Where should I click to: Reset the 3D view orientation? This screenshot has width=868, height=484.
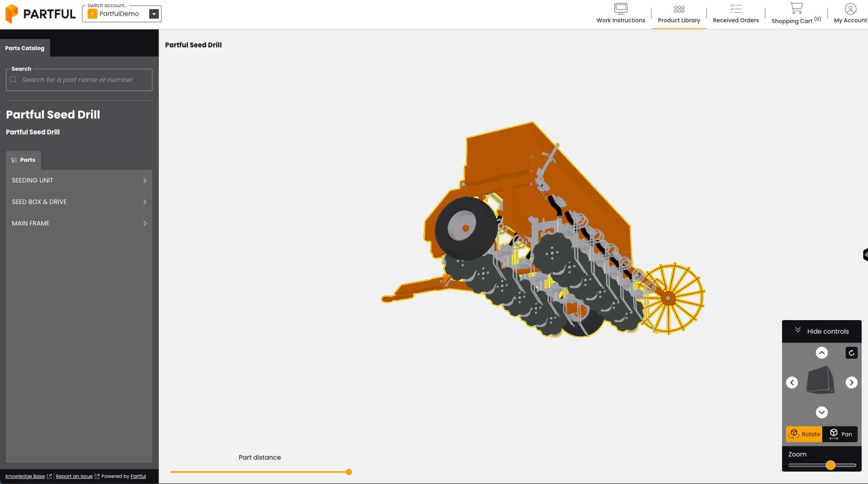(x=851, y=353)
